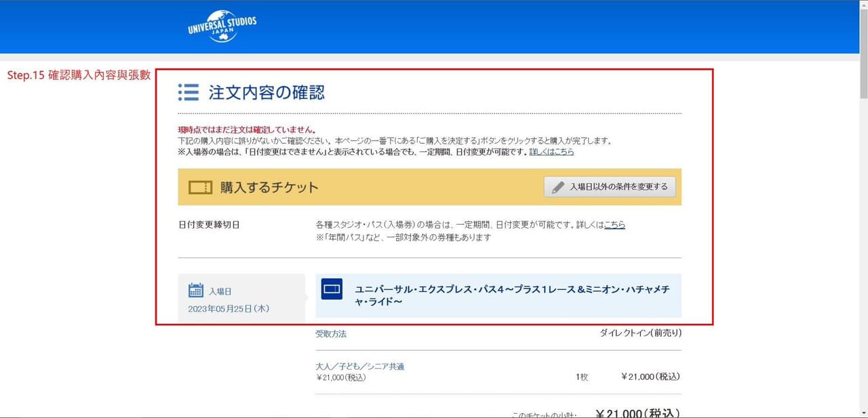The image size is (868, 418).
Task: Click the 日付変更締切日 label
Action: [209, 224]
